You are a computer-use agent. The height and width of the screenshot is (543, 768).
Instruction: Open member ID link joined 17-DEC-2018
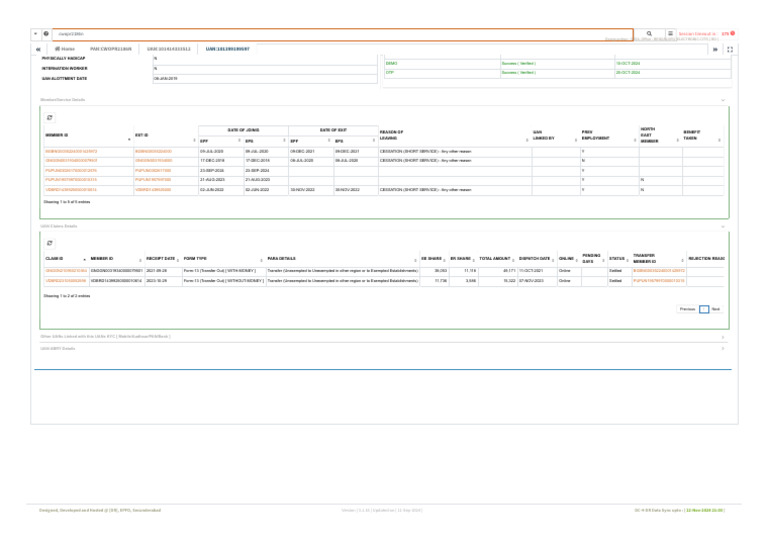(72, 161)
